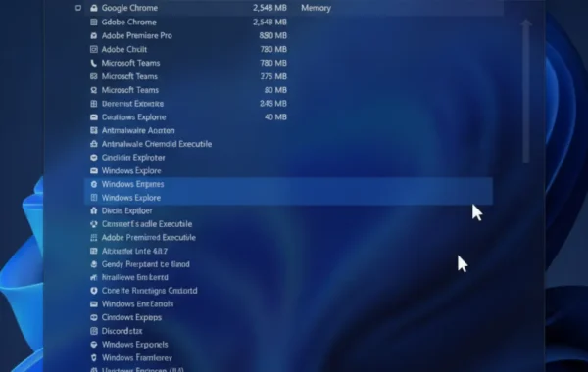
Task: Click the 245 MB memory value
Action: 273,104
